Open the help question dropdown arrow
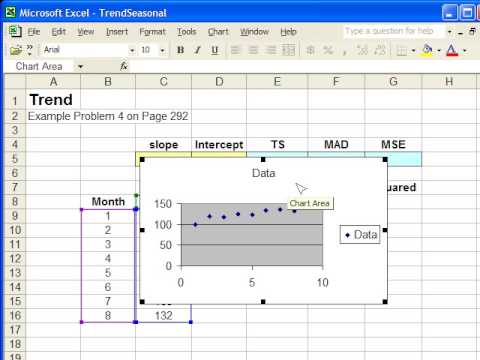The width and height of the screenshot is (480, 360). [450, 32]
